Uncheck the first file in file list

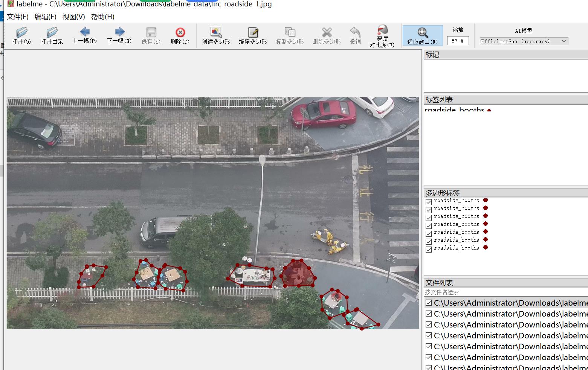pos(429,303)
